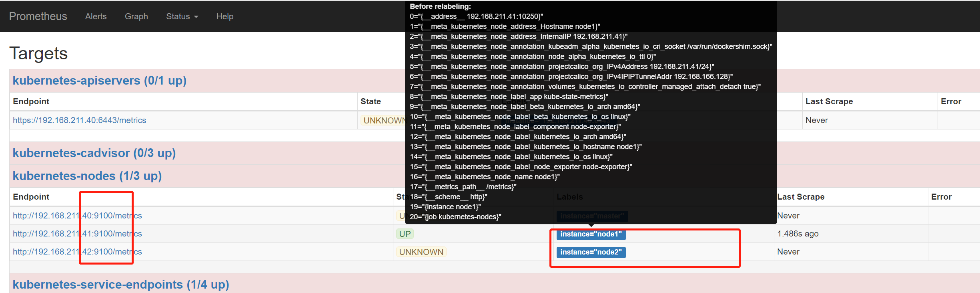Screen dimensions: 980x293
Task: Click the instance="node2" label badge
Action: coord(591,252)
